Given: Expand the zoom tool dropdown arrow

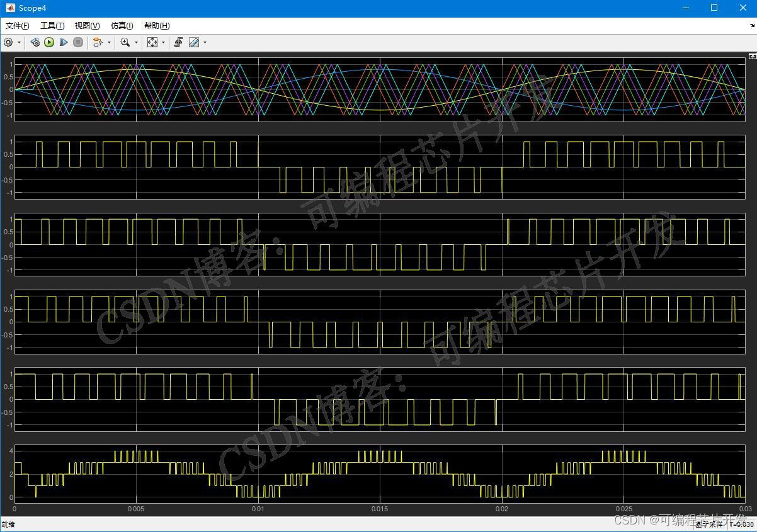Looking at the screenshot, I should tap(136, 43).
